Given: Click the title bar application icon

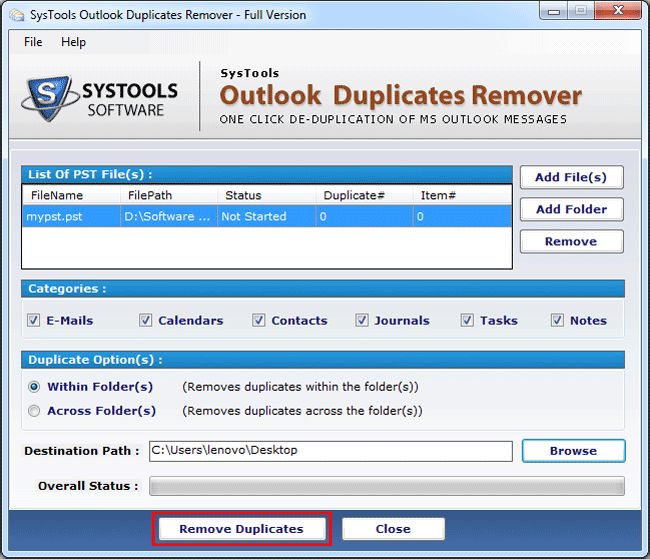Looking at the screenshot, I should 13,12.
